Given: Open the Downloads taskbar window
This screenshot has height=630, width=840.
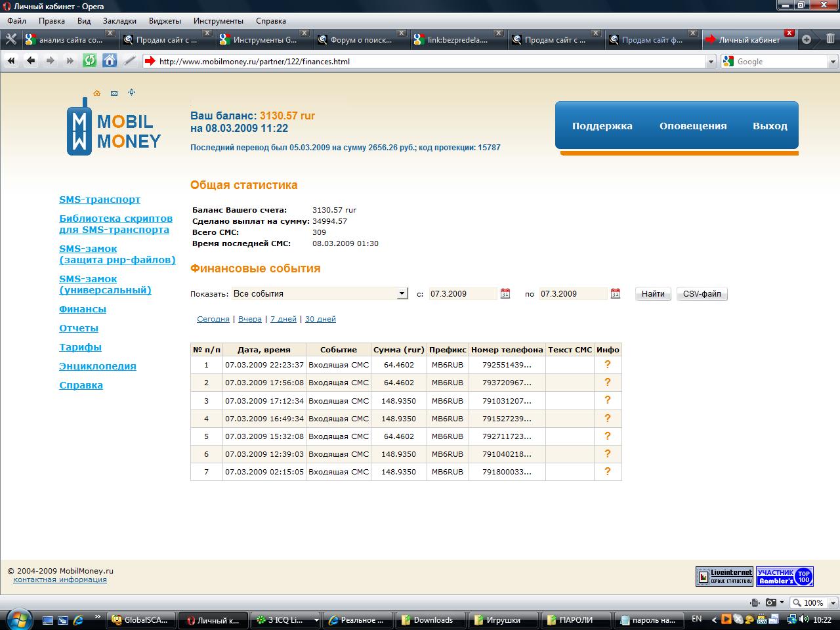Looking at the screenshot, I should 431,620.
